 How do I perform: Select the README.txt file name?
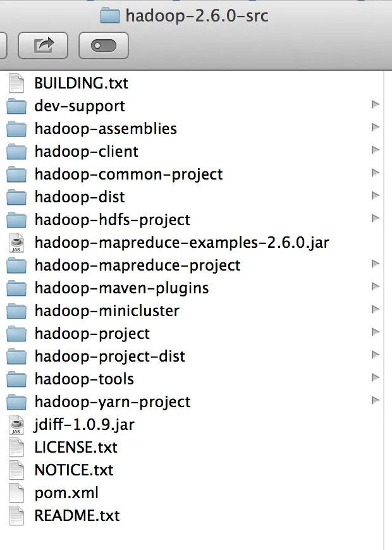click(77, 516)
